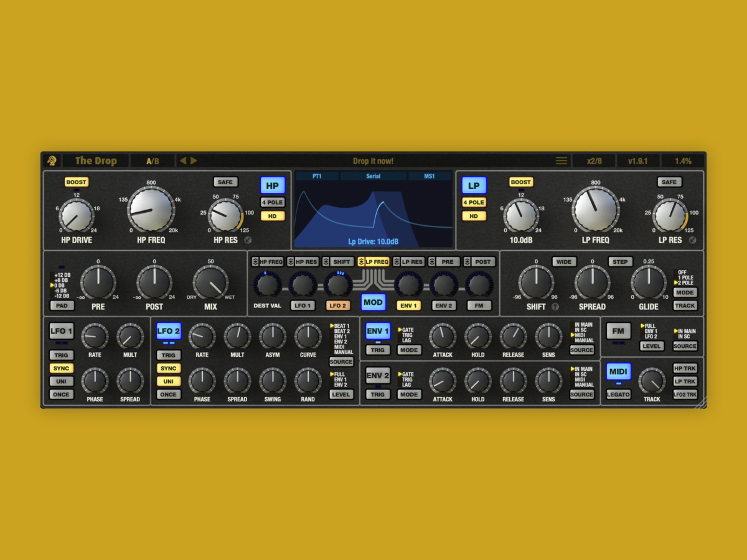Toggle SYNC in LFO 2 section

click(x=169, y=368)
